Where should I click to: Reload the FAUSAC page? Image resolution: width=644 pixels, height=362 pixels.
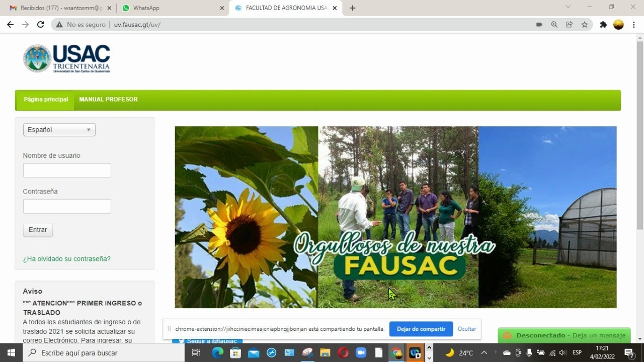click(41, 25)
